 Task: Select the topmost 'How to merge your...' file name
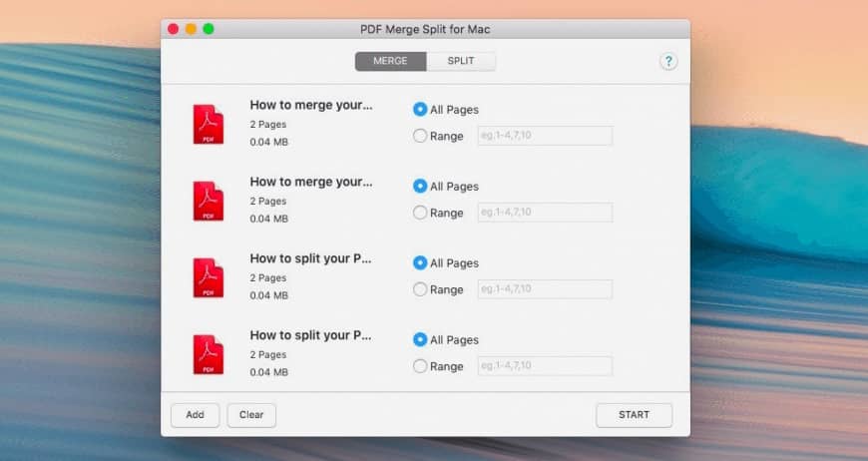(x=311, y=105)
